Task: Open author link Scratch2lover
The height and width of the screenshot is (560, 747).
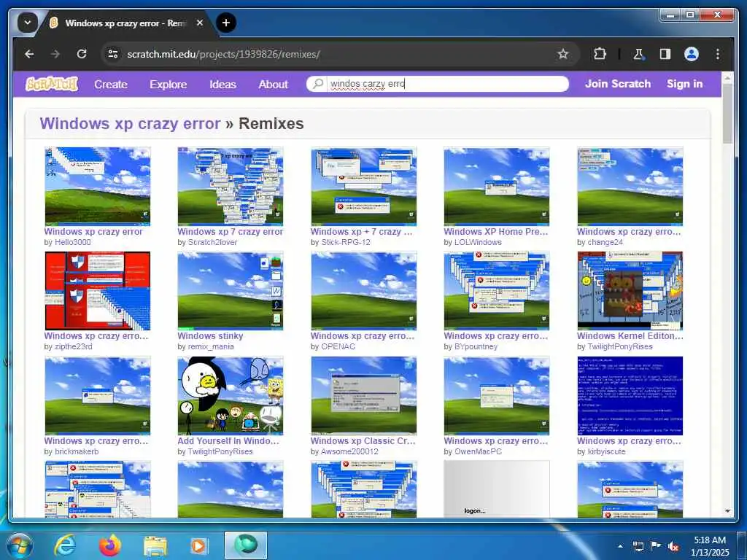Action: tap(212, 242)
